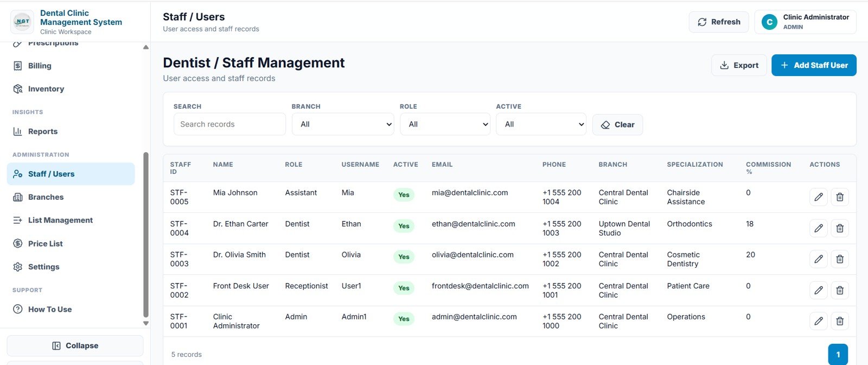Click staff ID STF-0003

(x=179, y=259)
